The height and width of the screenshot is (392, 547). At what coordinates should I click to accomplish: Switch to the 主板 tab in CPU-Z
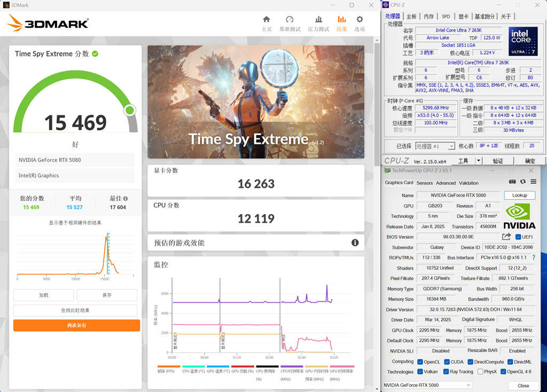click(x=411, y=17)
